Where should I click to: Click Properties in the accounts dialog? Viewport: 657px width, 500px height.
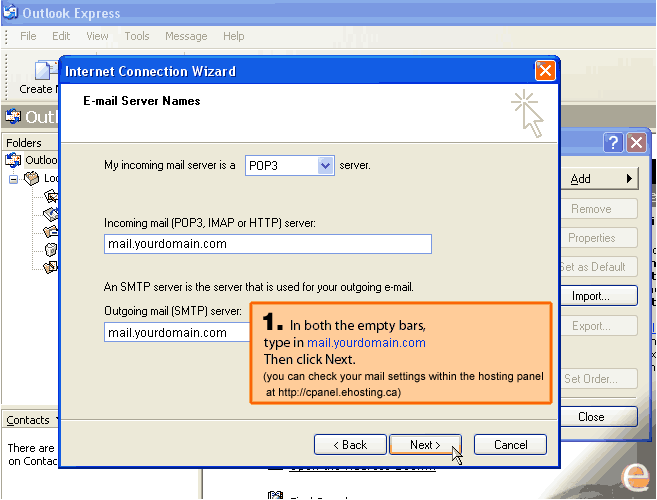point(599,238)
